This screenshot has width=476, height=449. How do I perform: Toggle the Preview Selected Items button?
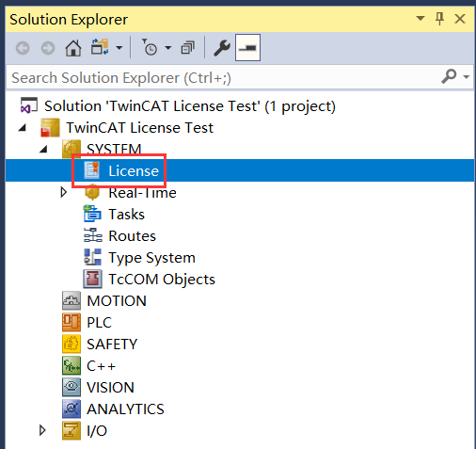point(247,48)
